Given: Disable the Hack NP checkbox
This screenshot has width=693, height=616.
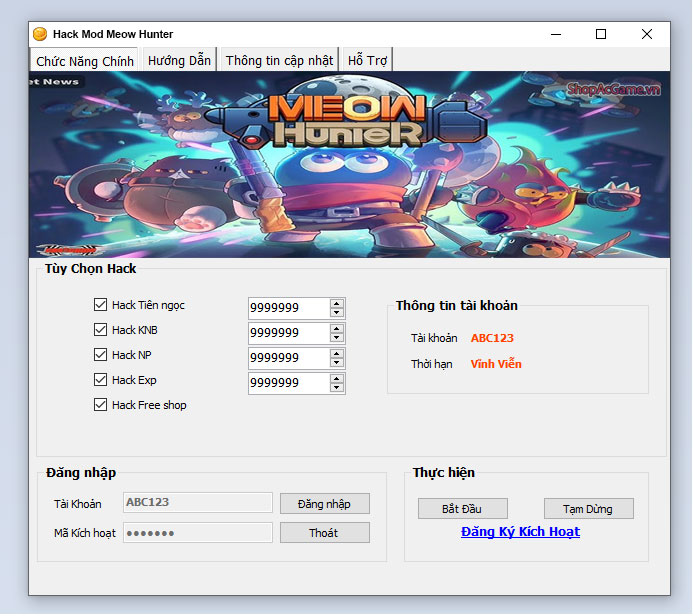Looking at the screenshot, I should tap(100, 354).
